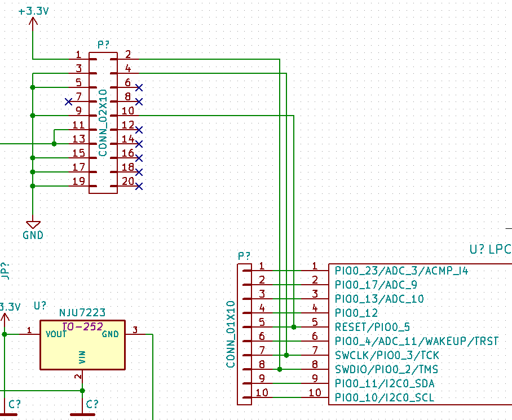Click the no-connect X mark on pin 7
Screen dimensions: 512x420
(x=68, y=103)
